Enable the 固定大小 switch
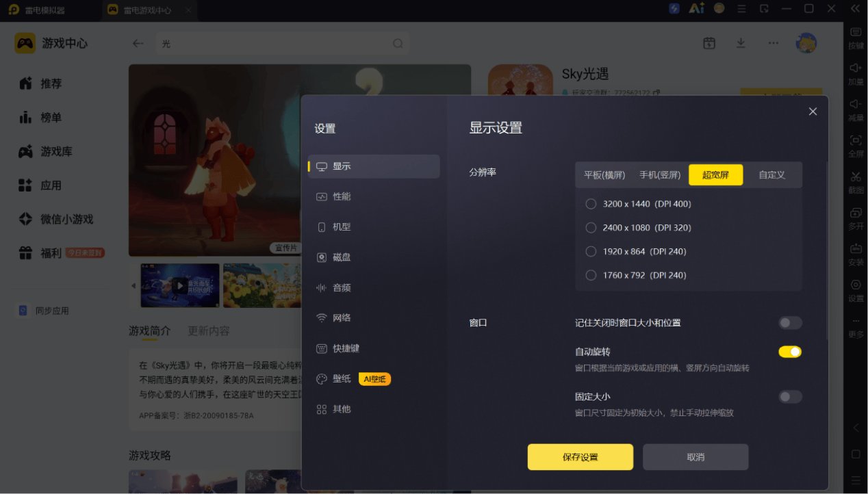The width and height of the screenshot is (868, 494). (790, 397)
